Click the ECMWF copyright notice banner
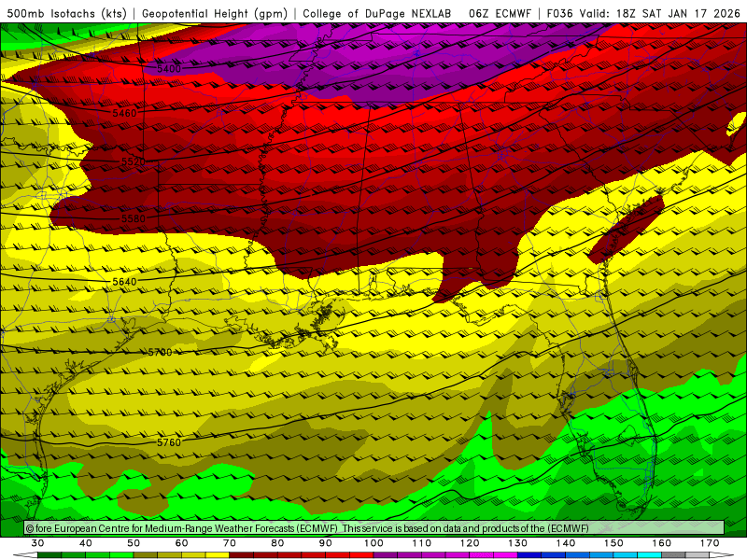 (374, 527)
